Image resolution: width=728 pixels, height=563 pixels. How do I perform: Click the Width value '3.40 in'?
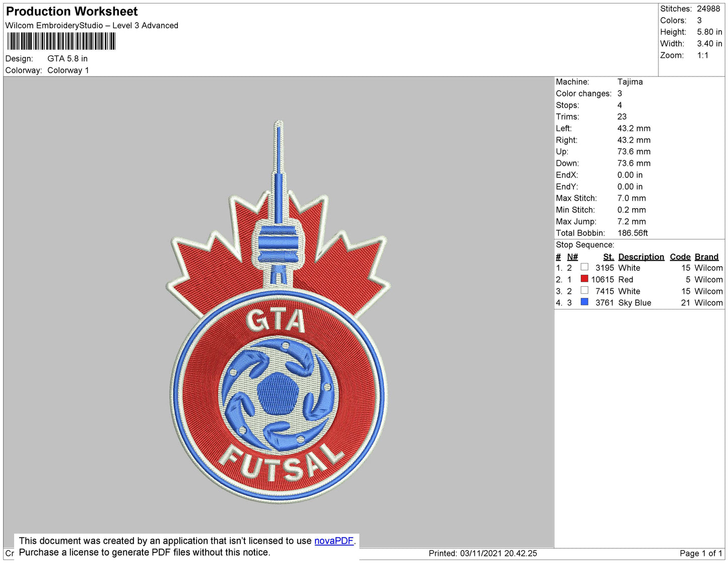pos(709,43)
